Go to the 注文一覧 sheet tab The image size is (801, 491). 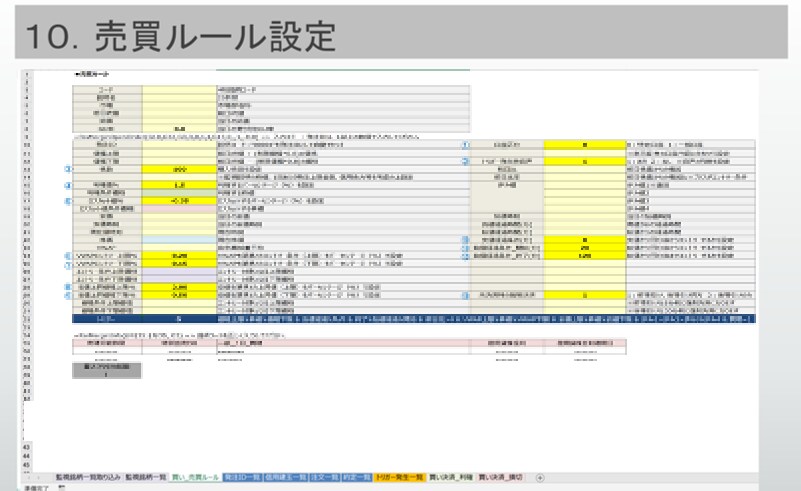click(325, 477)
